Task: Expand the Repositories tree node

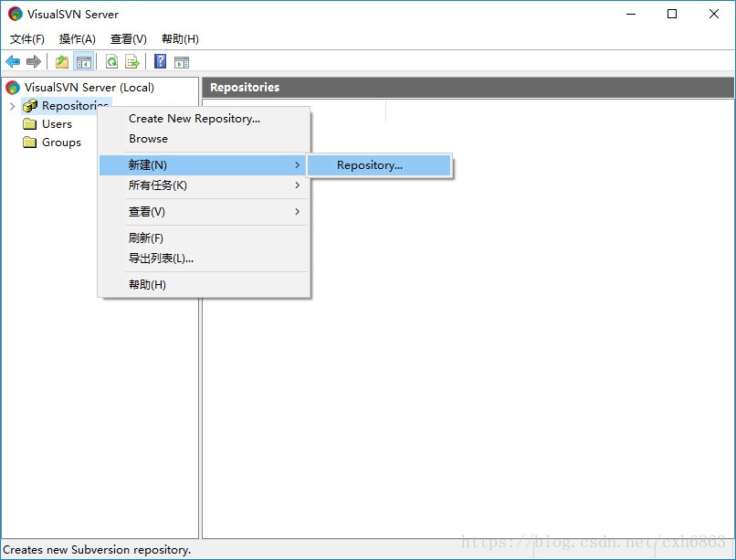Action: tap(12, 106)
